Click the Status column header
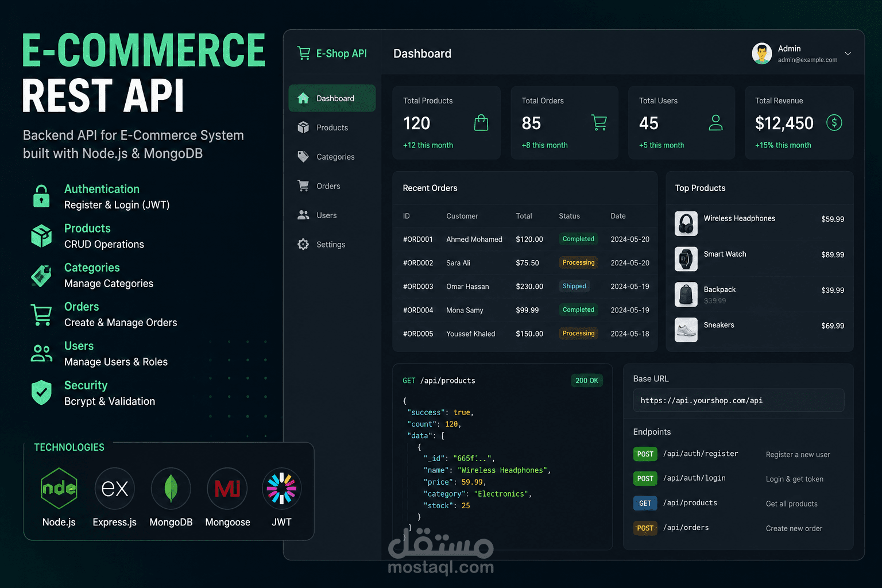 [570, 216]
